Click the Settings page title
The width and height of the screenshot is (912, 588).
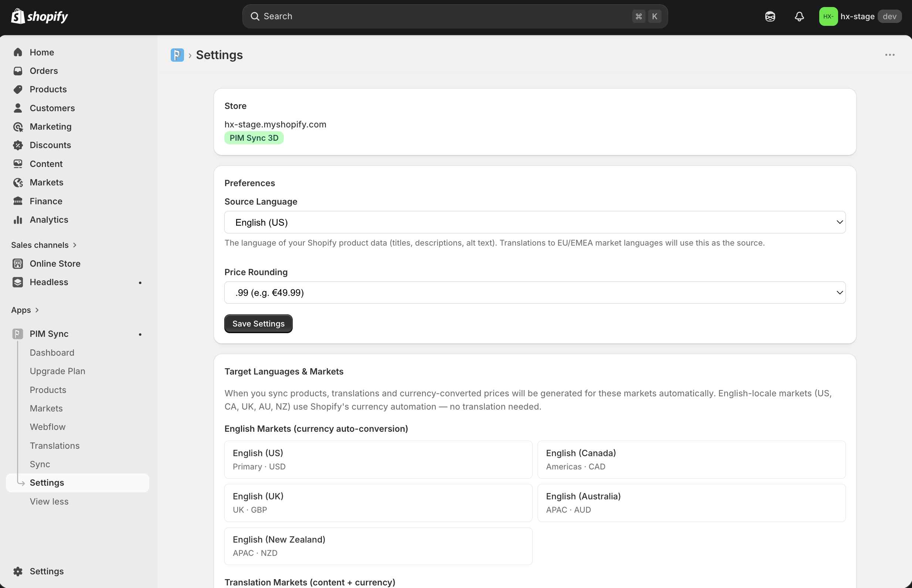tap(220, 55)
